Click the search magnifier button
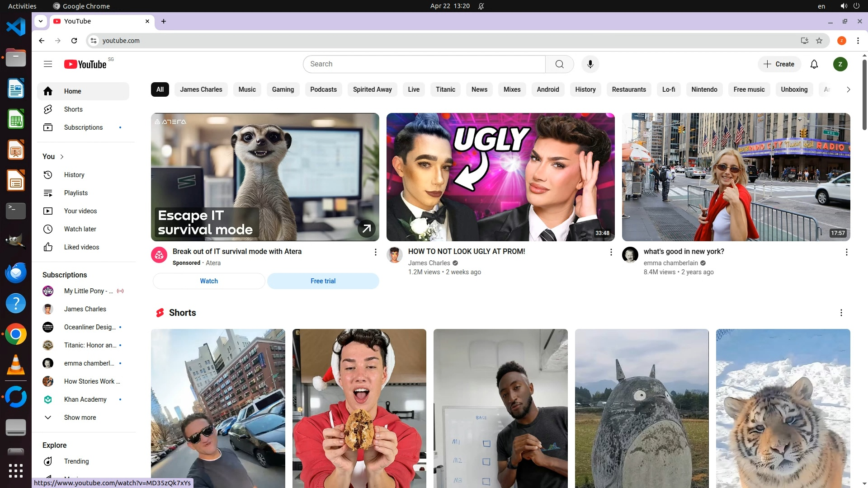Viewport: 868px width, 488px height. click(559, 64)
